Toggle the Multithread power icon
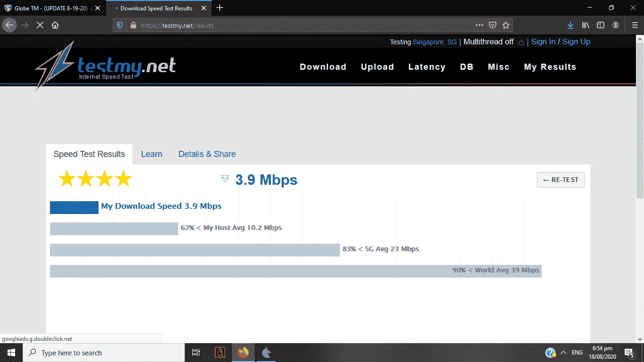The width and height of the screenshot is (644, 362). coord(521,42)
